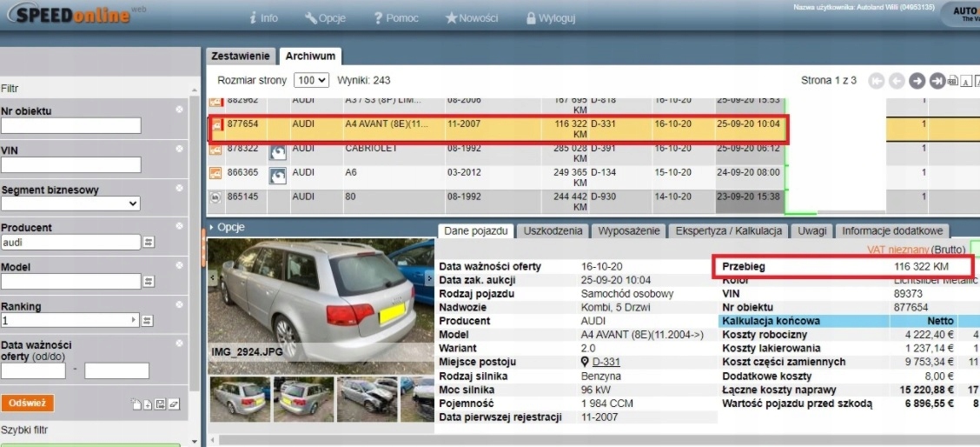Screen dimensions: 980x447
Task: Open Model selection list icon
Action: click(x=149, y=282)
